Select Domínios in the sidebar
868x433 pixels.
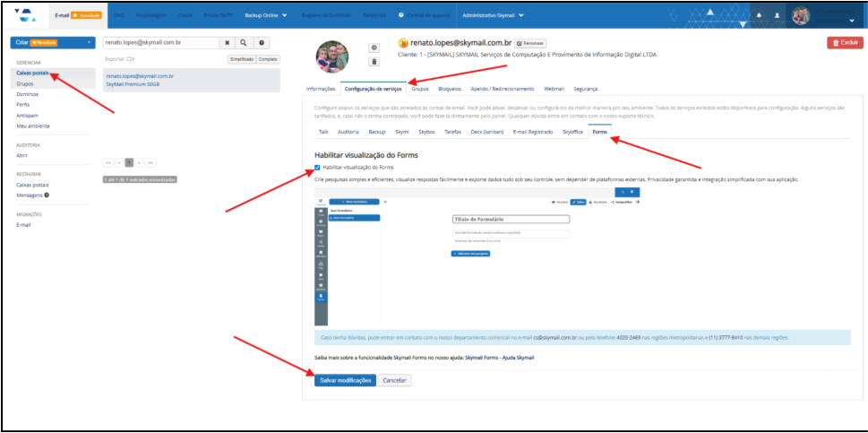click(29, 93)
